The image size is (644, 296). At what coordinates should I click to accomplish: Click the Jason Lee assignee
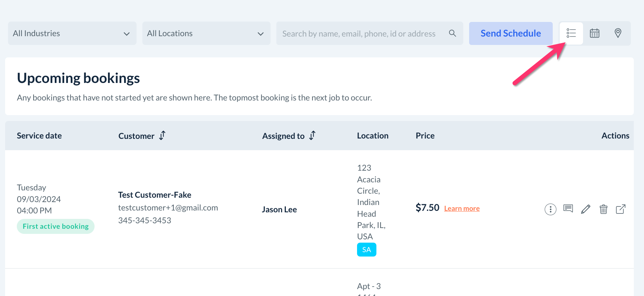(279, 209)
